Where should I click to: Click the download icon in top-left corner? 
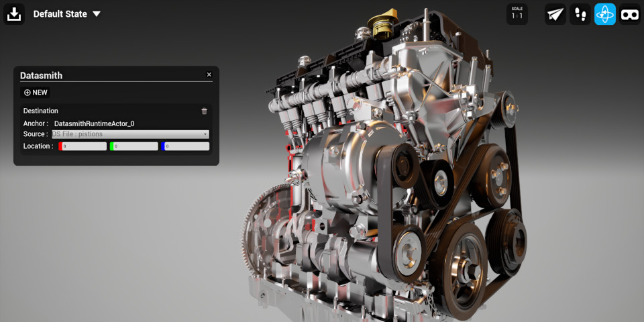(x=14, y=13)
